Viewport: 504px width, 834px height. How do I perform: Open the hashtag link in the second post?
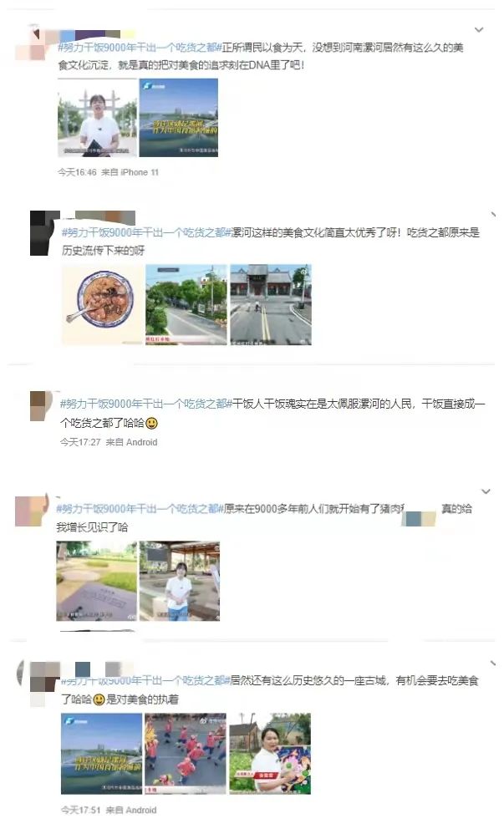pos(146,233)
